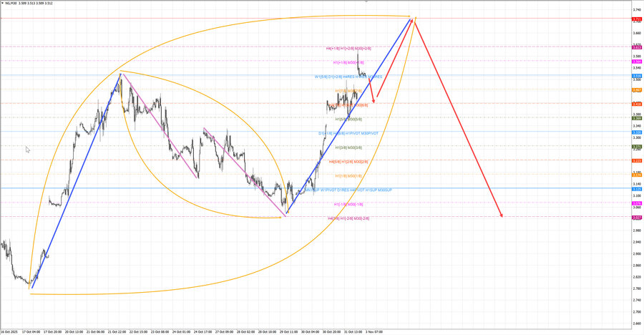This screenshot has height=335, width=644.
Task: Select the short red arrow's arrowhead near 3.418
Action: [x=374, y=101]
